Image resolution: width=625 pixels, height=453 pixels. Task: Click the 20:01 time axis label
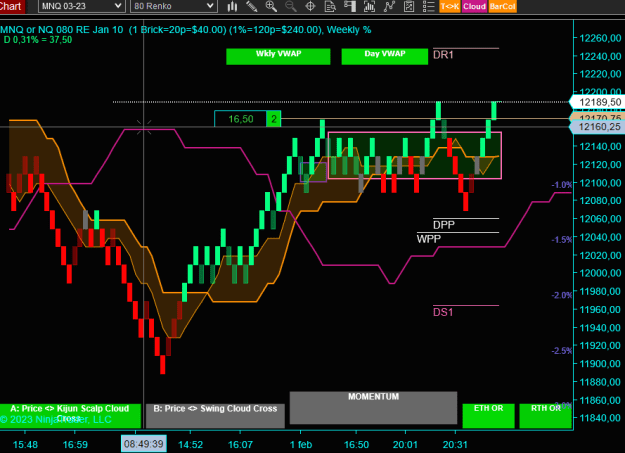point(405,444)
